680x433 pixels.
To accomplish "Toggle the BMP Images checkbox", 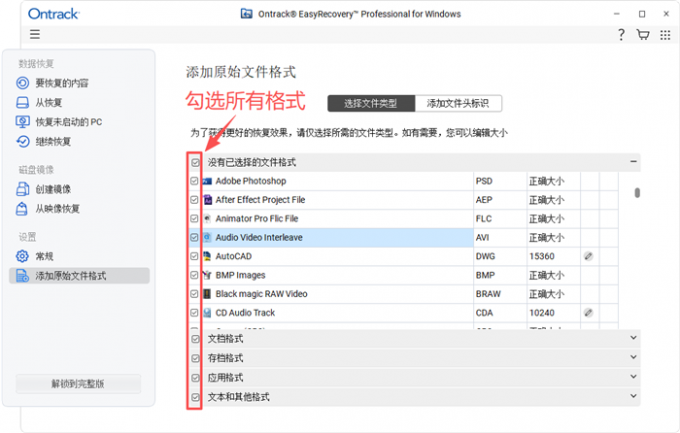I will (x=194, y=275).
